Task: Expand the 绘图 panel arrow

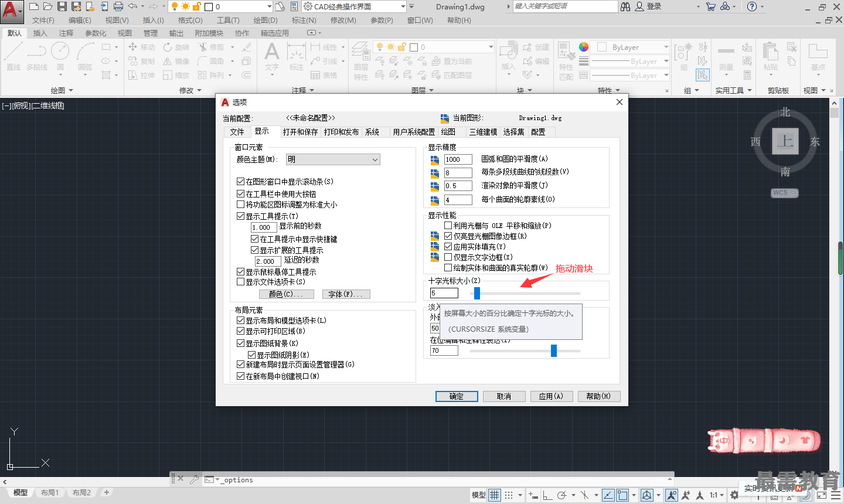Action: click(71, 90)
